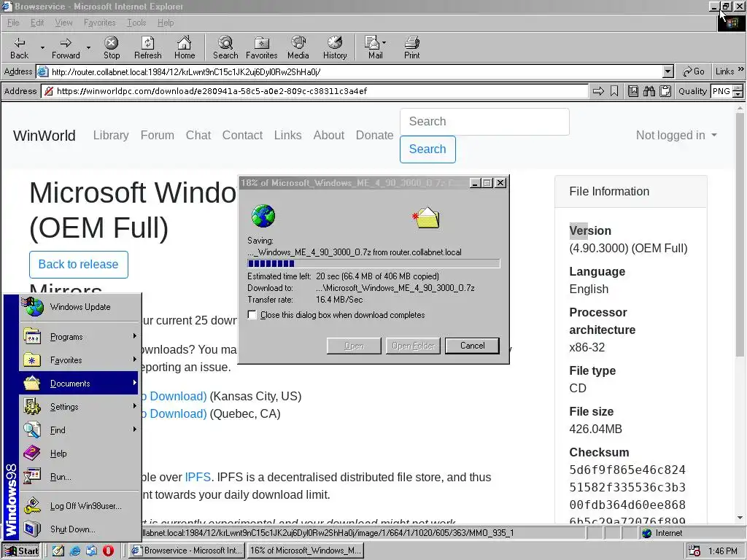Screen dimensions: 747x560
Task: Open the File menu
Action: (x=13, y=23)
